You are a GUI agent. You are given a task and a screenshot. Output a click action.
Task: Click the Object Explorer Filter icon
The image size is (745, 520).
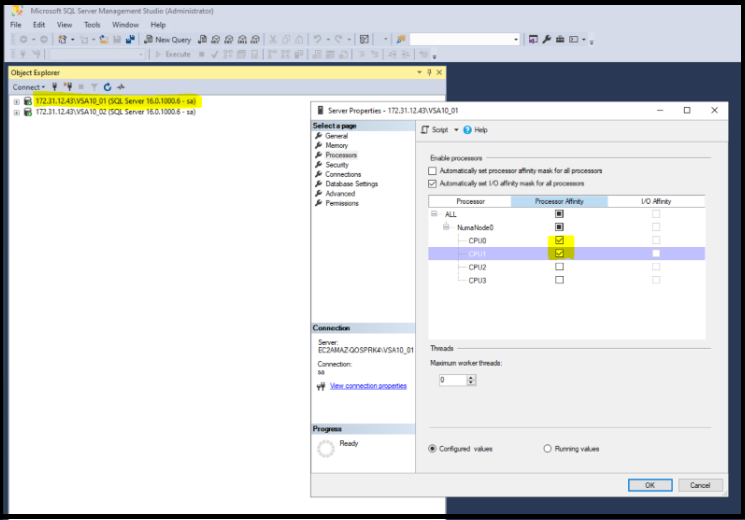(94, 87)
